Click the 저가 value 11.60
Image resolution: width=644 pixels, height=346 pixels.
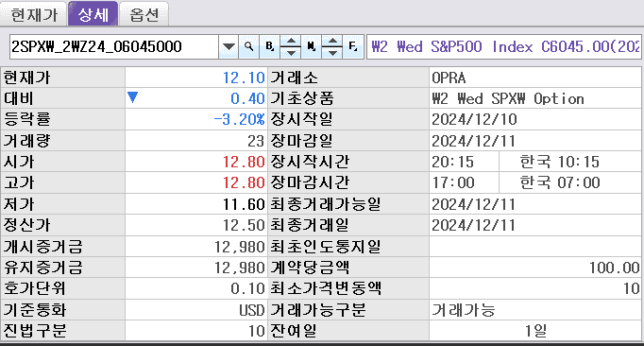(x=244, y=204)
